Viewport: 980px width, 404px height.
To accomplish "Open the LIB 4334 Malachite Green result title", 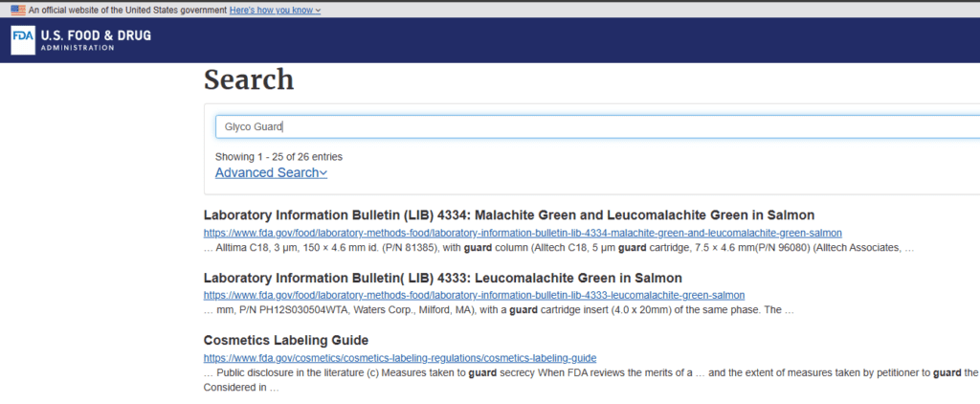I will pyautogui.click(x=509, y=215).
